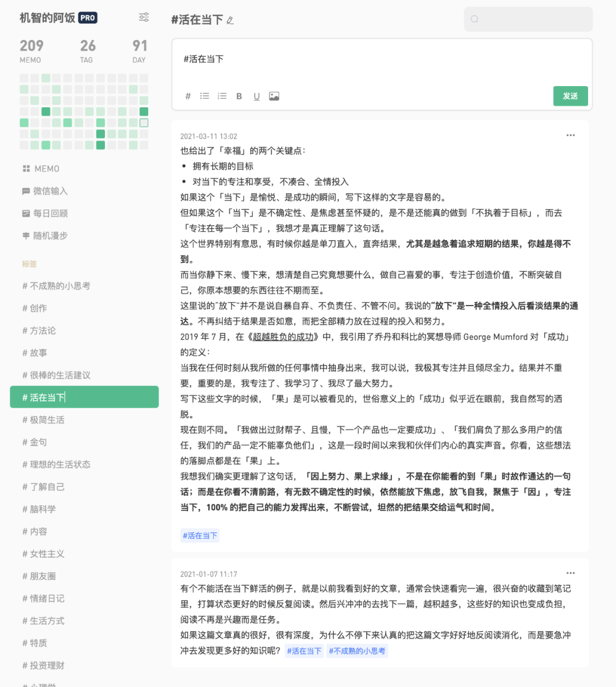Open the more menu on the 2021-01-07 memo
This screenshot has width=616, height=687.
point(570,574)
